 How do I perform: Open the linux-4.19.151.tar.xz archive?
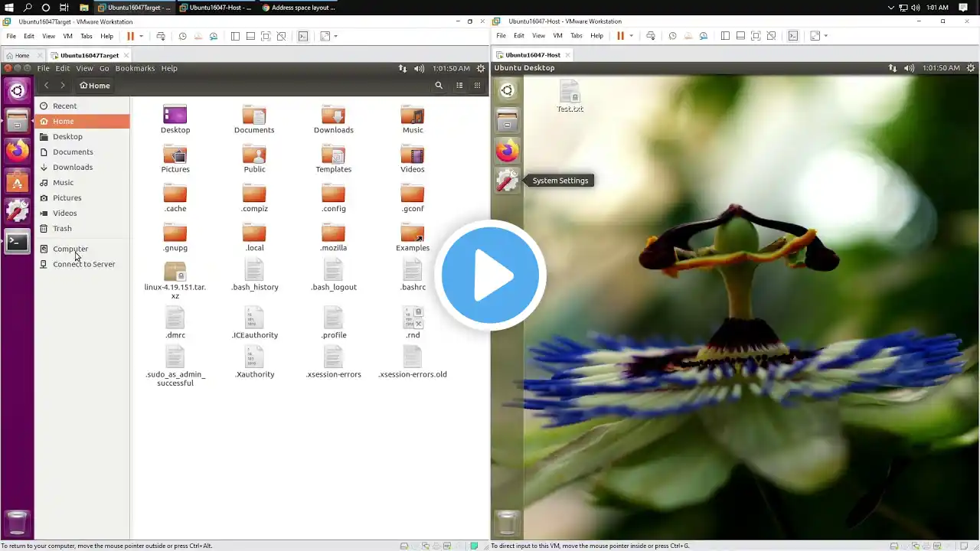tap(175, 281)
